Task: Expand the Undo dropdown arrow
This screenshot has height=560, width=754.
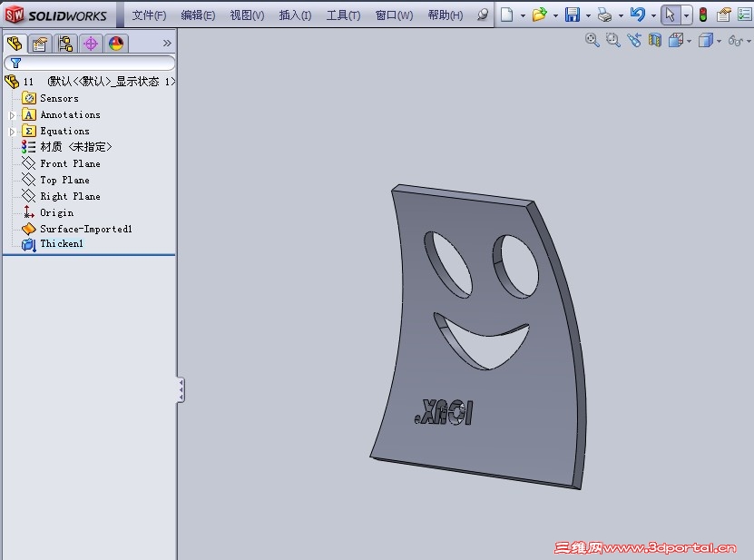Action: click(653, 15)
